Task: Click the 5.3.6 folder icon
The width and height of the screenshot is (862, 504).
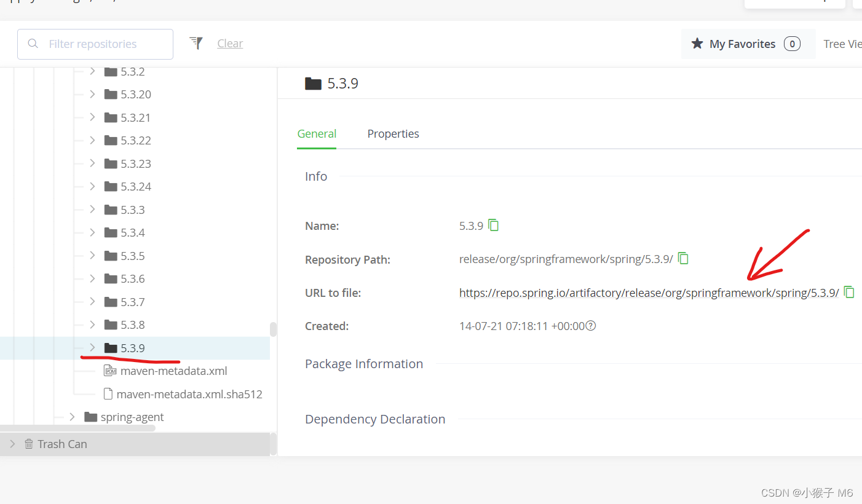Action: pos(111,278)
